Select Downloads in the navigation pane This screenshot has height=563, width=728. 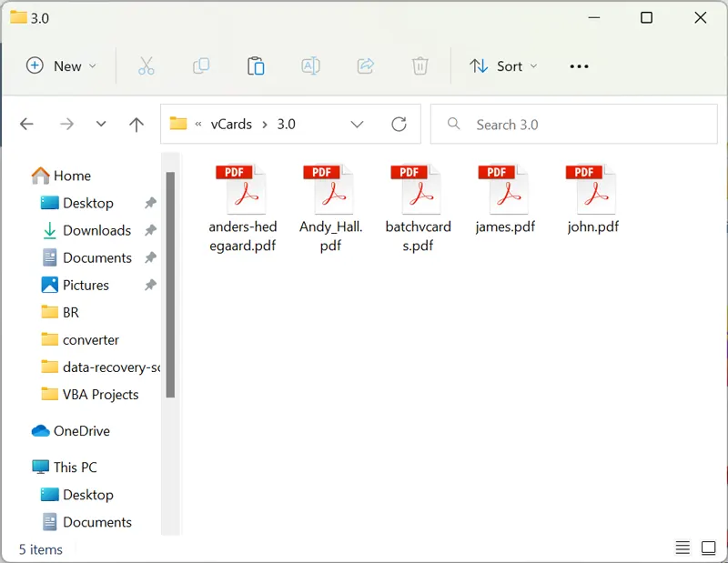96,230
